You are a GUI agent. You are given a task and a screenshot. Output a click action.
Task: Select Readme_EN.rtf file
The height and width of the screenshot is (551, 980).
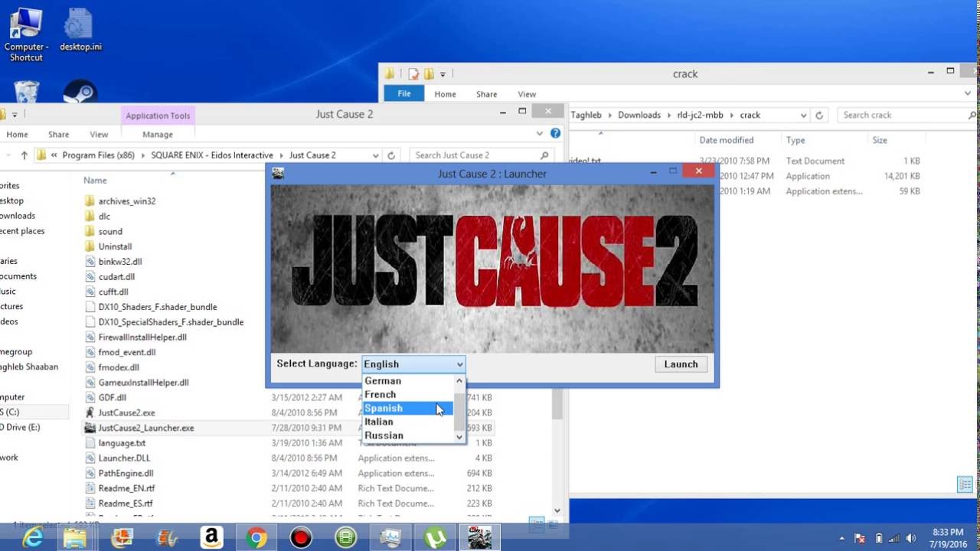coord(126,488)
